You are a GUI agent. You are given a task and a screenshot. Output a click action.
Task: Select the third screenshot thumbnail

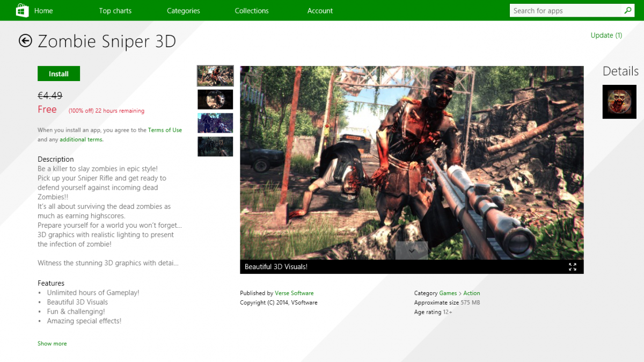(x=215, y=123)
